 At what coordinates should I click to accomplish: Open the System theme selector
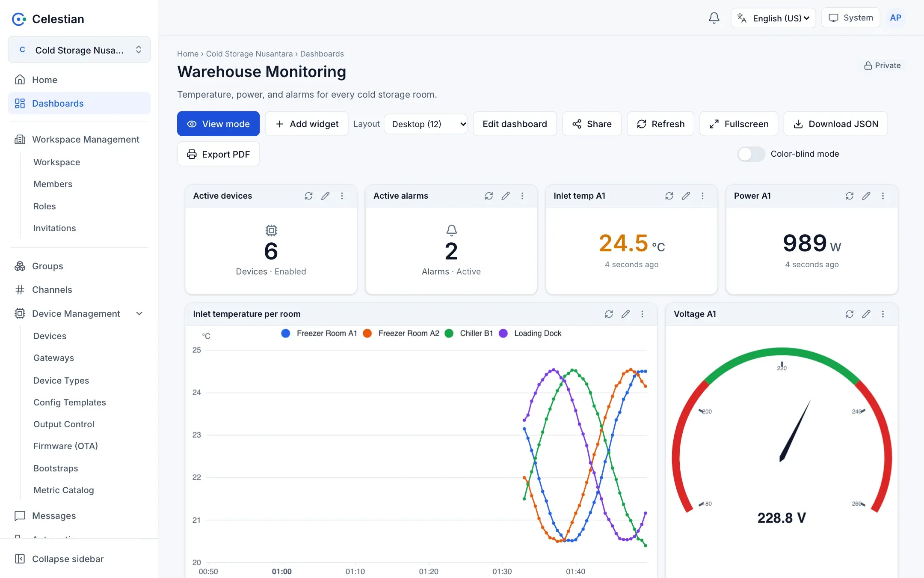[x=851, y=18]
